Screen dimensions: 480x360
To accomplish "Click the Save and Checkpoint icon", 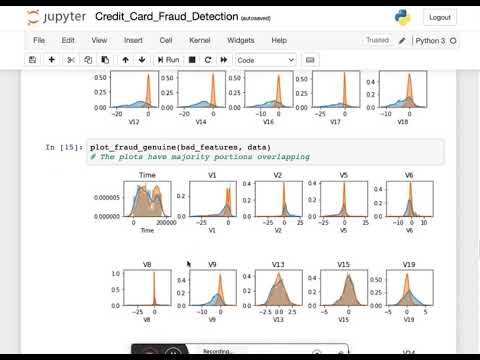I will [32, 60].
